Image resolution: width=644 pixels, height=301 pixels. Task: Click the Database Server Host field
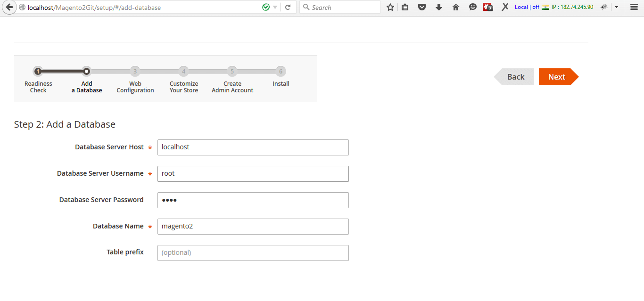point(253,147)
